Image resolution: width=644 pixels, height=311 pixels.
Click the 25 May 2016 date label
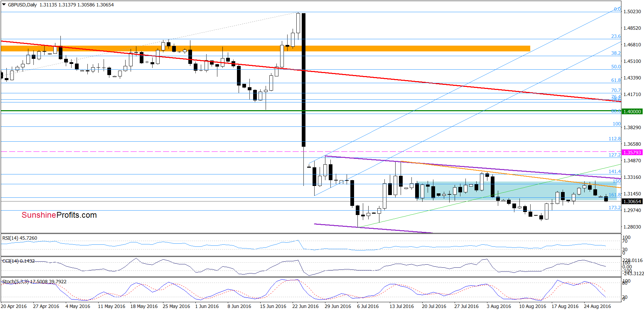pyautogui.click(x=176, y=306)
